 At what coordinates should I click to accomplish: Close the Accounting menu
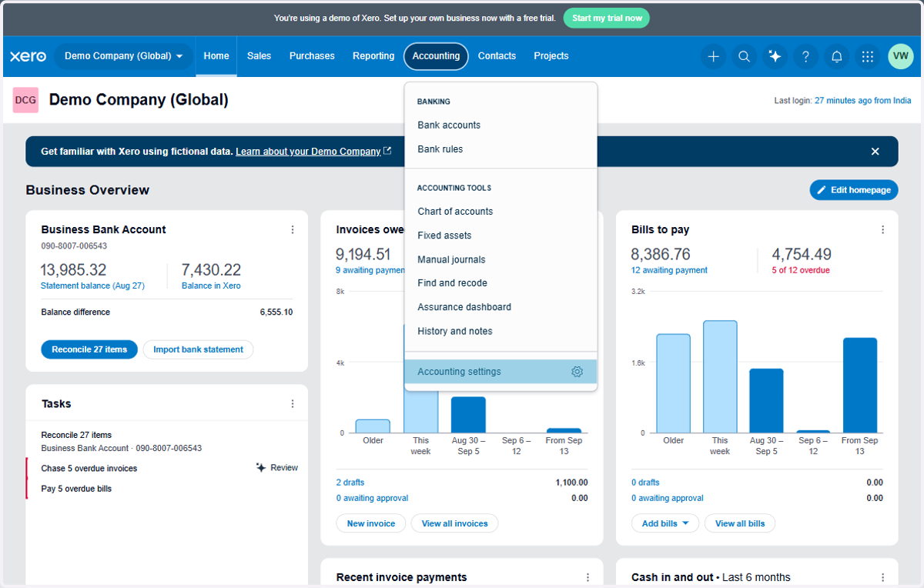pyautogui.click(x=436, y=56)
